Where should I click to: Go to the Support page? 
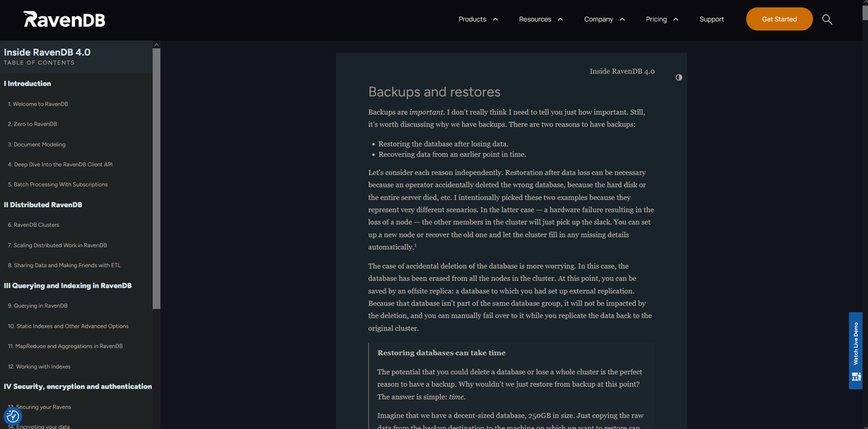(711, 19)
